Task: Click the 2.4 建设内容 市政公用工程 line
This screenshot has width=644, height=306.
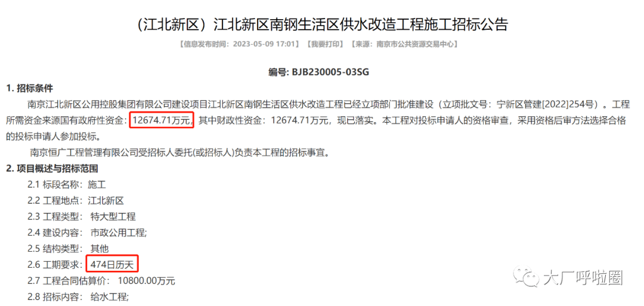Action: (x=88, y=233)
